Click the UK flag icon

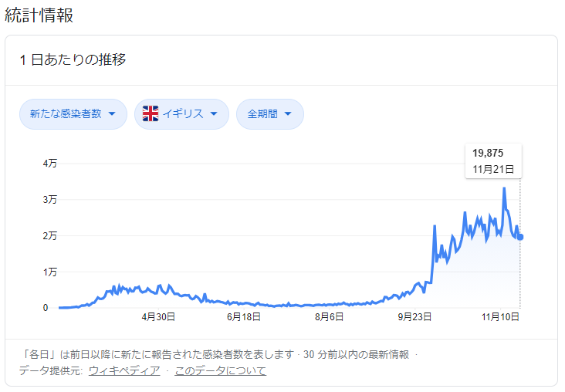coord(151,114)
